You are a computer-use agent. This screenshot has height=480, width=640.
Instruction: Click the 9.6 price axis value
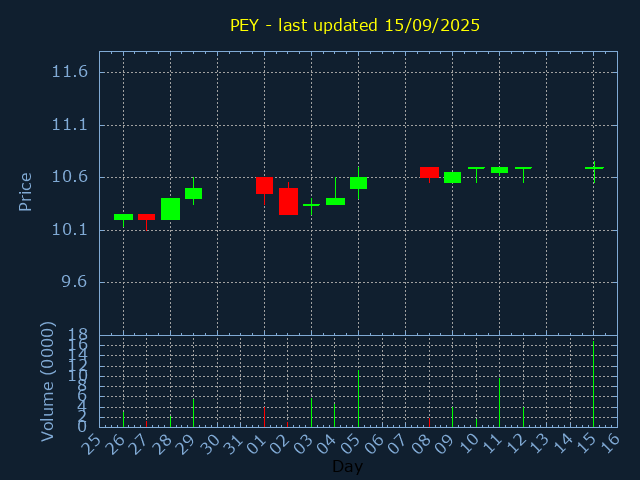coord(74,282)
